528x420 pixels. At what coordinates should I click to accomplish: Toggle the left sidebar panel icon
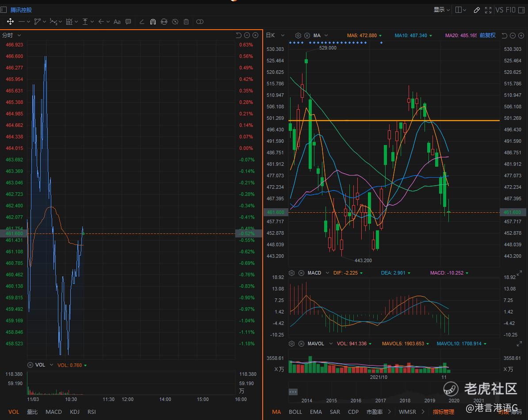coord(4,10)
